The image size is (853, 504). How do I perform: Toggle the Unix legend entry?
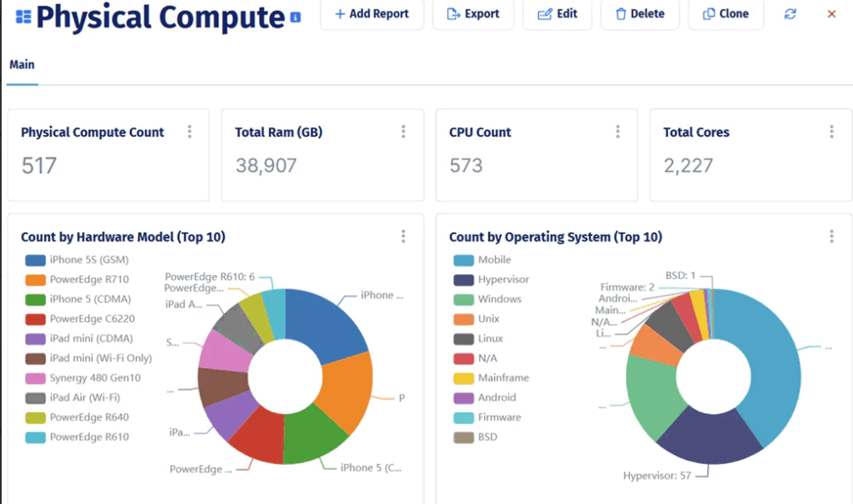coord(486,319)
